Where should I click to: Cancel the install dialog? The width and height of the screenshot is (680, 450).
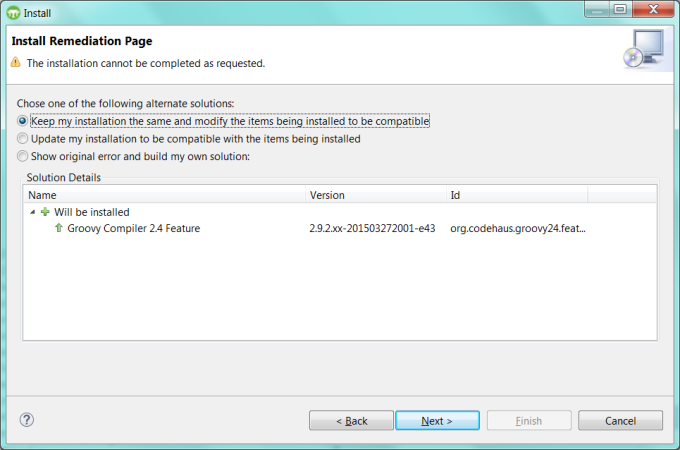(x=620, y=421)
